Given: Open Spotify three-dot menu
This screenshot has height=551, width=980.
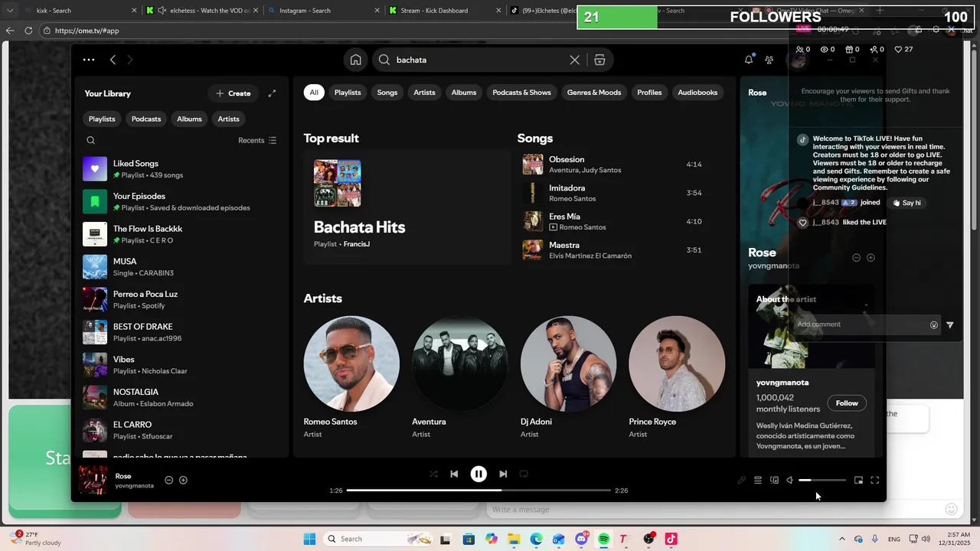Looking at the screenshot, I should (x=89, y=60).
